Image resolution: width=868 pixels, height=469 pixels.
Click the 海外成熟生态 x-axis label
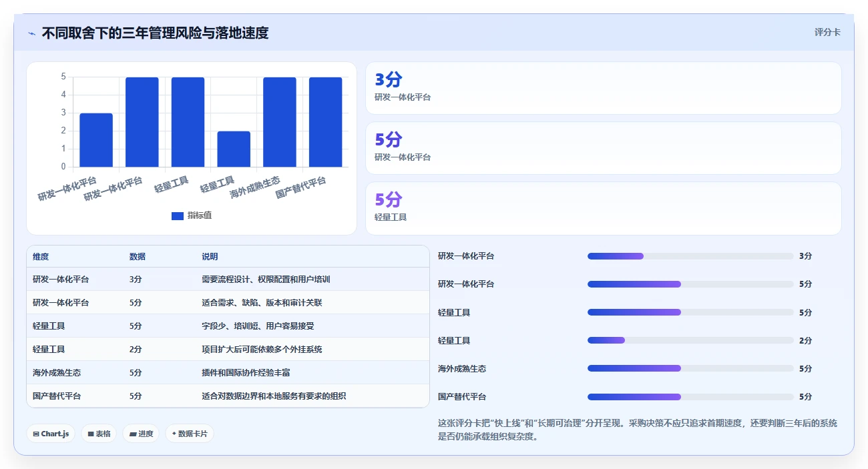[255, 187]
